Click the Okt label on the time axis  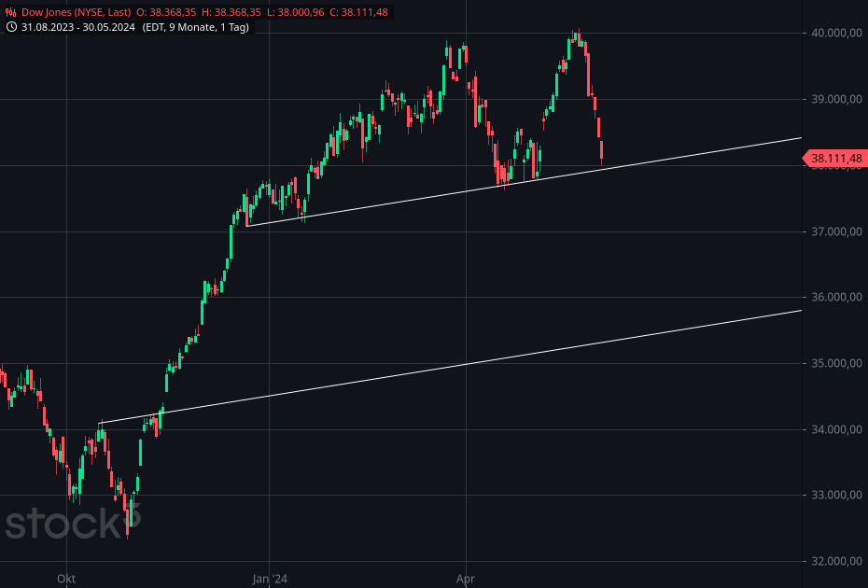(65, 579)
